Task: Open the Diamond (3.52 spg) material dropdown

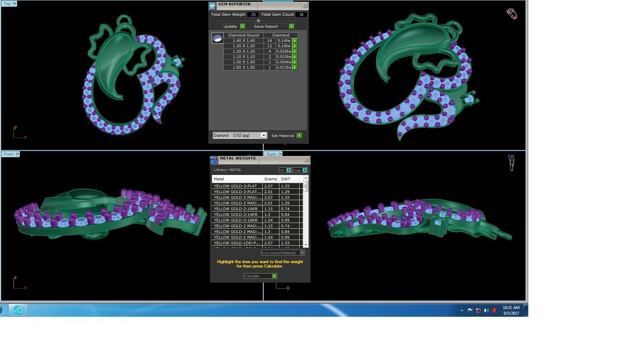Action: pyautogui.click(x=264, y=135)
